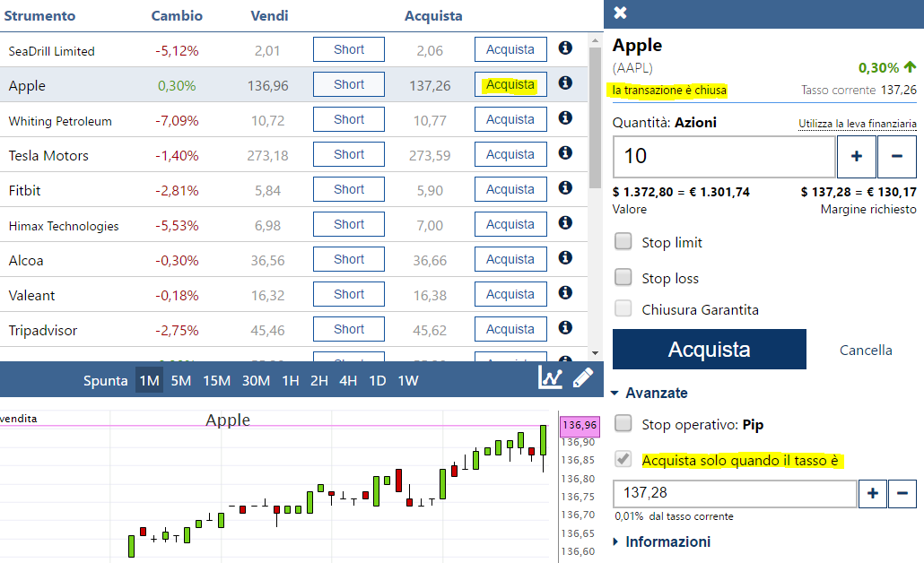
Task: Click the Alcoa info icon
Action: pyautogui.click(x=565, y=257)
